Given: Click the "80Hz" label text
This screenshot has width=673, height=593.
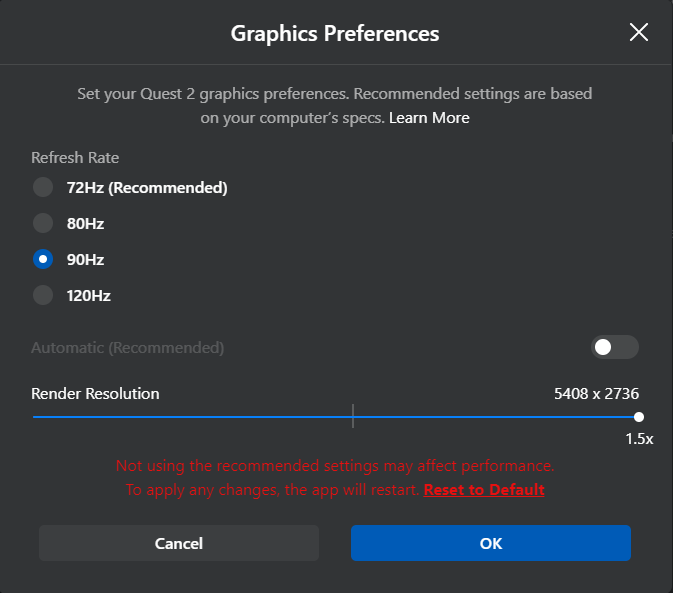Looking at the screenshot, I should click(x=86, y=223).
